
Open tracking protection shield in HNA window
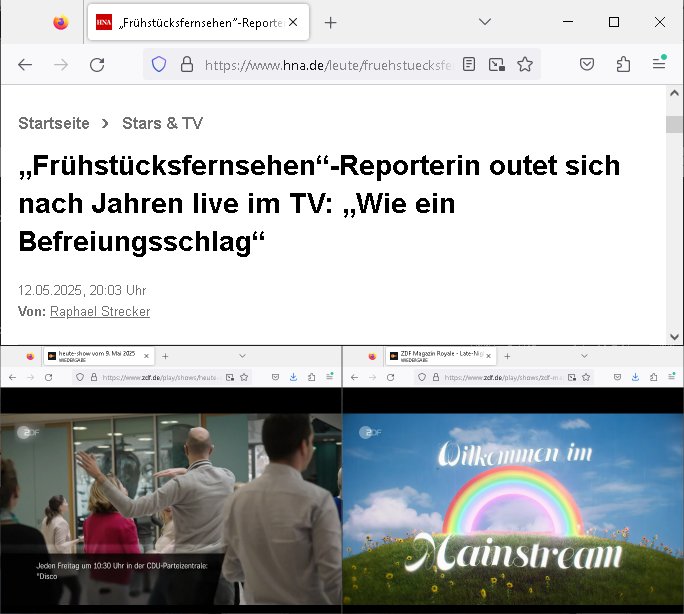click(x=158, y=65)
